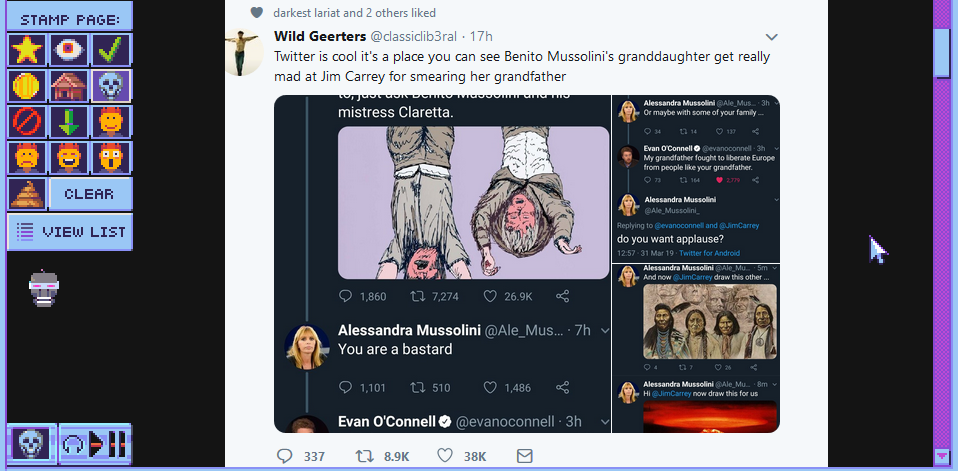Click the current skull stamp indicator at the bottom
The height and width of the screenshot is (471, 958).
[31, 443]
